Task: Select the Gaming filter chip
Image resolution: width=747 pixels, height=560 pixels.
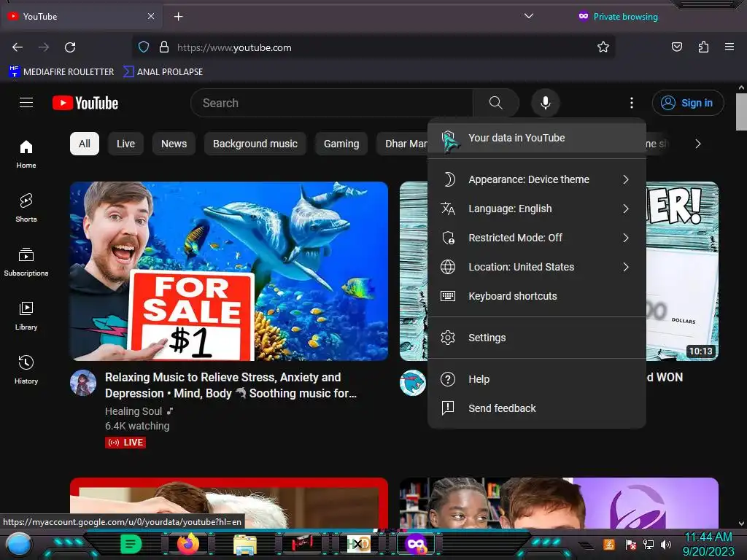Action: pos(341,144)
